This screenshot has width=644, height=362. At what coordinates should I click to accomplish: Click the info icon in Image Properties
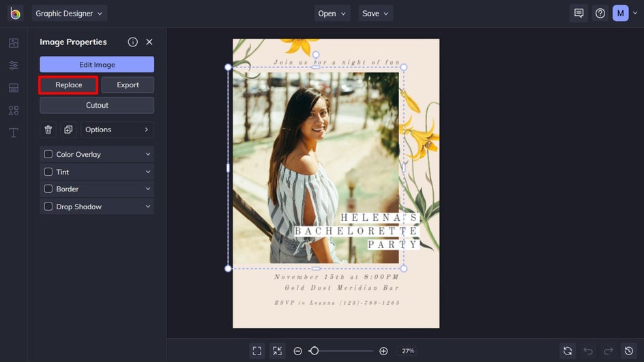click(x=133, y=42)
